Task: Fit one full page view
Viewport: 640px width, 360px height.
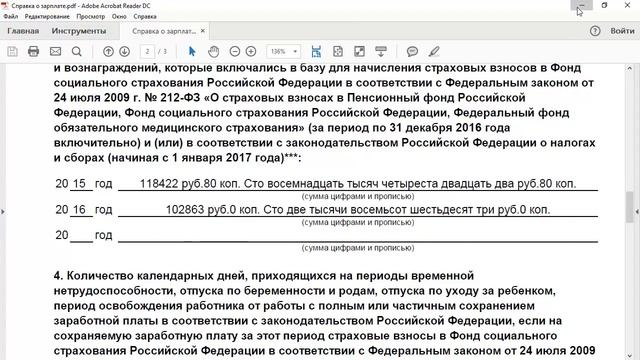Action: pos(338,51)
